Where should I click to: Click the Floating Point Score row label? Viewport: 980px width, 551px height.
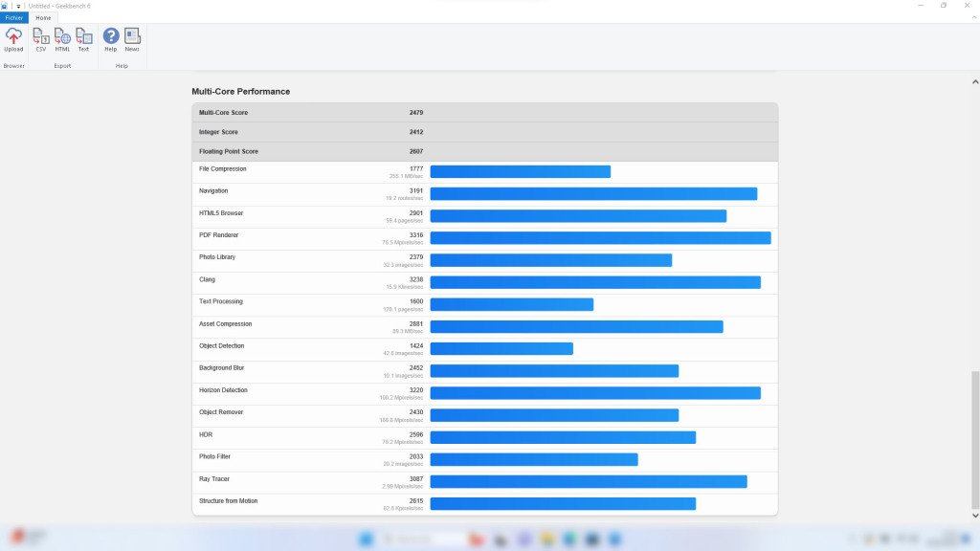228,152
